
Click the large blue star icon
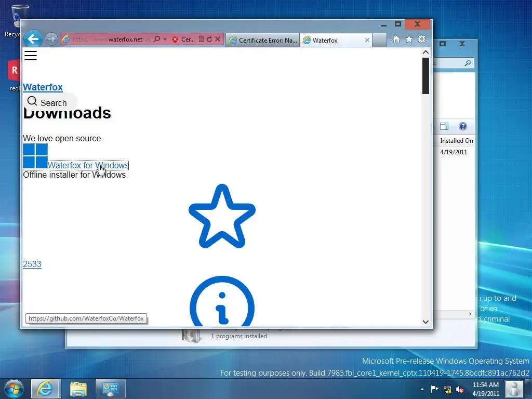pyautogui.click(x=222, y=216)
